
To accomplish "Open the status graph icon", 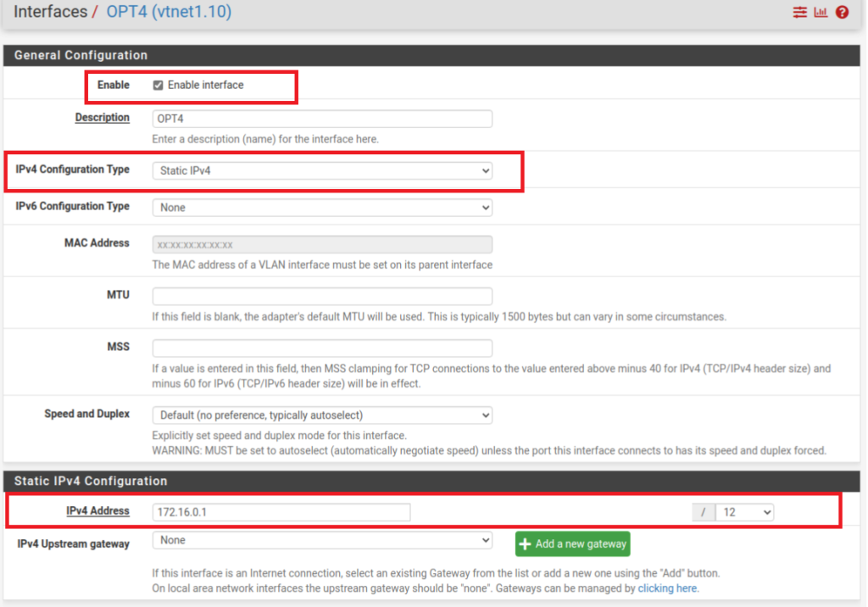I will coord(821,13).
